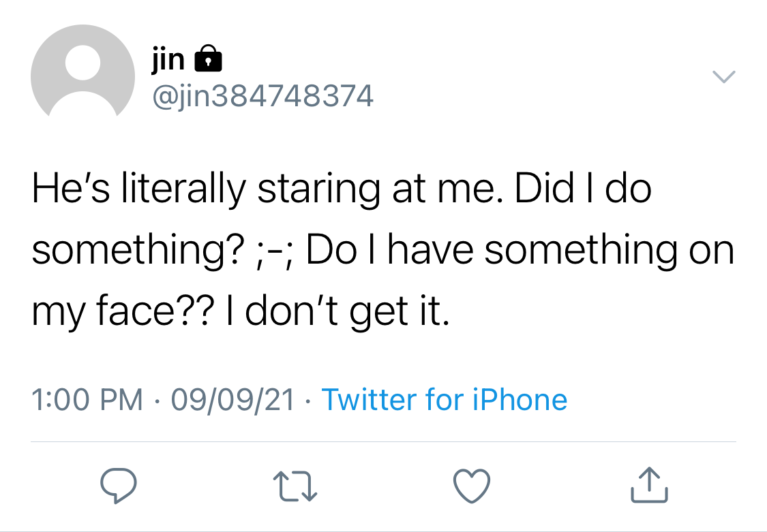Click the tweet line starting "He's literally staring"
This screenshot has width=767, height=532.
click(x=342, y=189)
